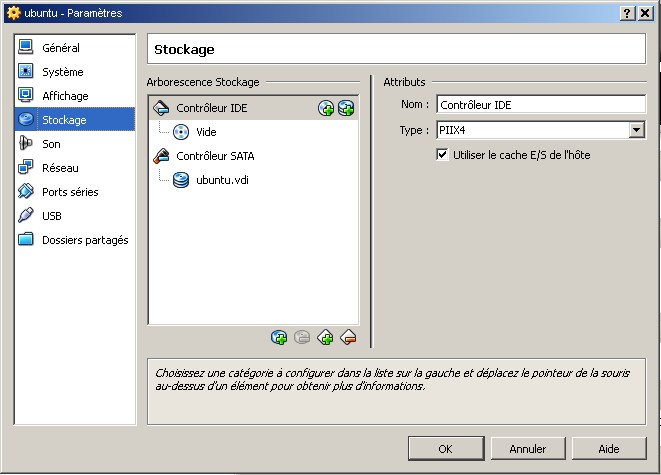The width and height of the screenshot is (661, 475).
Task: Select the Contrôleur SATA item
Action: click(x=217, y=156)
